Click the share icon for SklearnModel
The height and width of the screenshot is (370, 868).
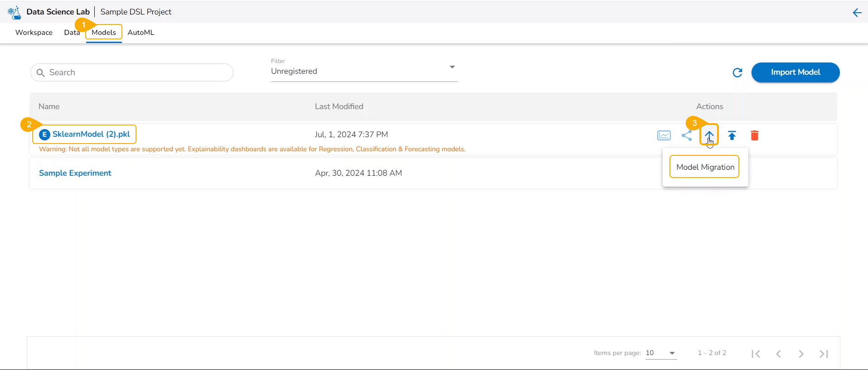pos(687,135)
